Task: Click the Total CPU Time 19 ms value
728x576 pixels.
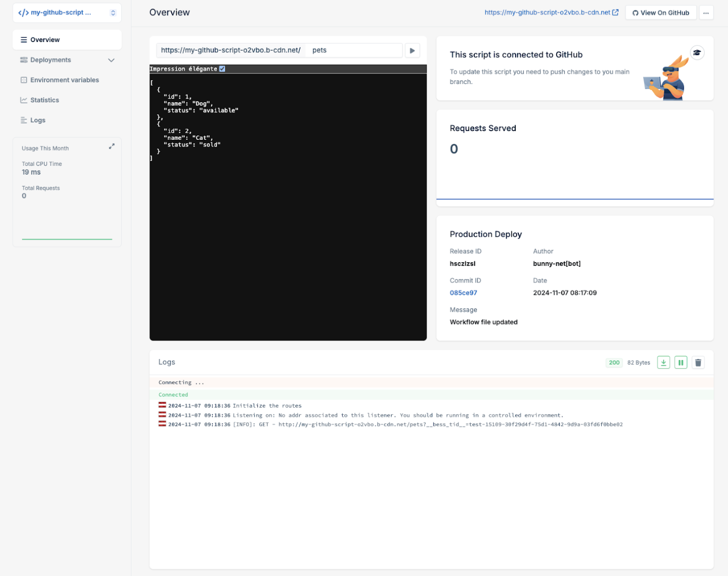Action: click(x=31, y=172)
